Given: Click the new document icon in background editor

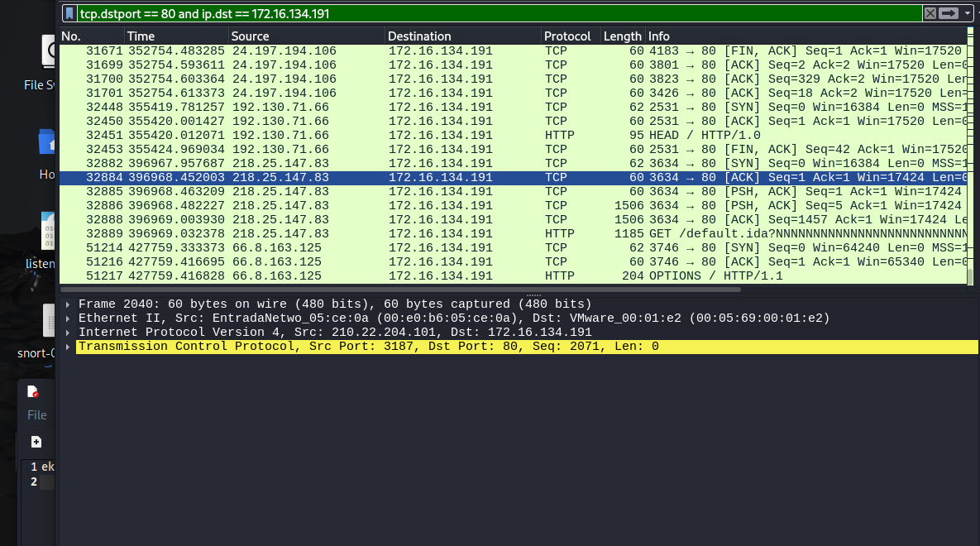Looking at the screenshot, I should click(36, 443).
